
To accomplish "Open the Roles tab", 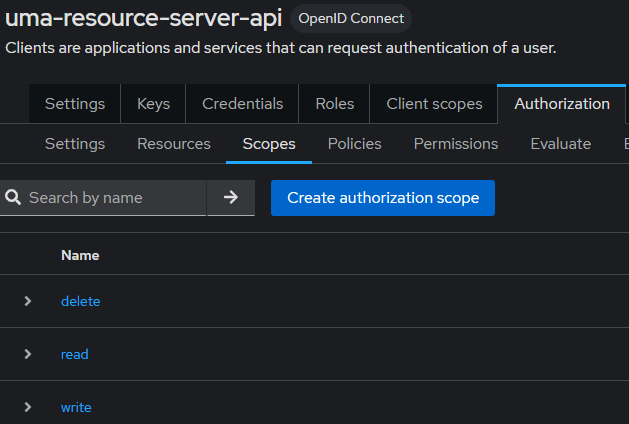I will [x=334, y=104].
